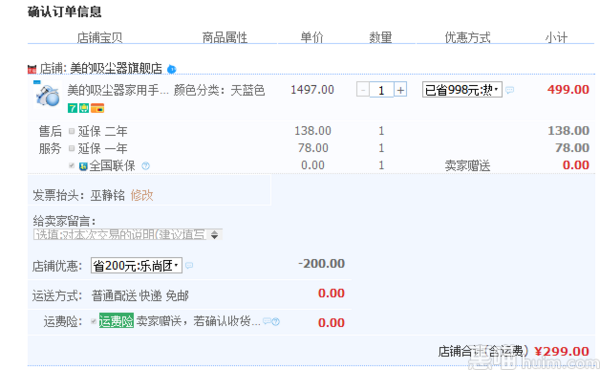The image size is (600, 370).
Task: Toggle the 运费险 checkbox
Action: 94,321
